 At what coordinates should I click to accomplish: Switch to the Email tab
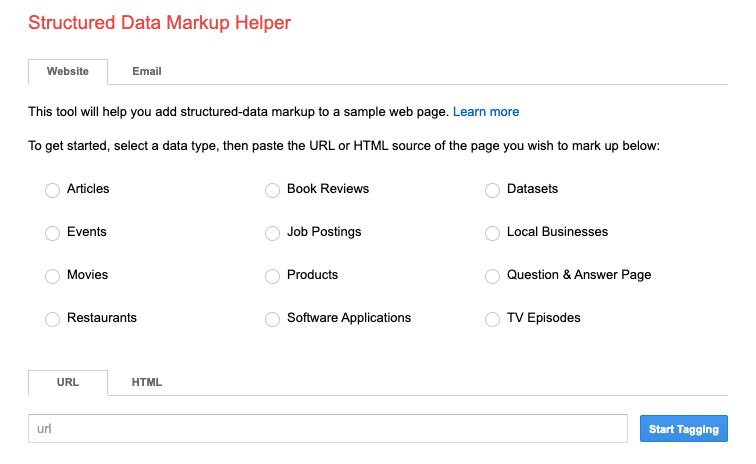point(147,71)
